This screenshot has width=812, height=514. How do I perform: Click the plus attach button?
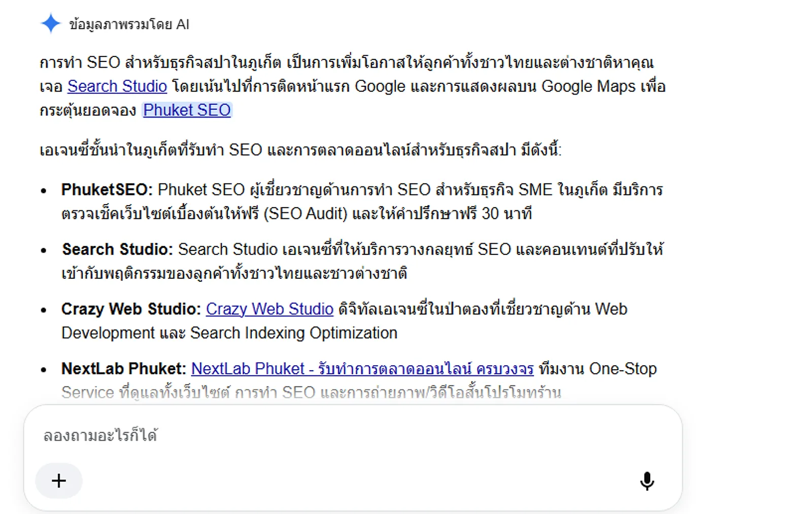59,480
